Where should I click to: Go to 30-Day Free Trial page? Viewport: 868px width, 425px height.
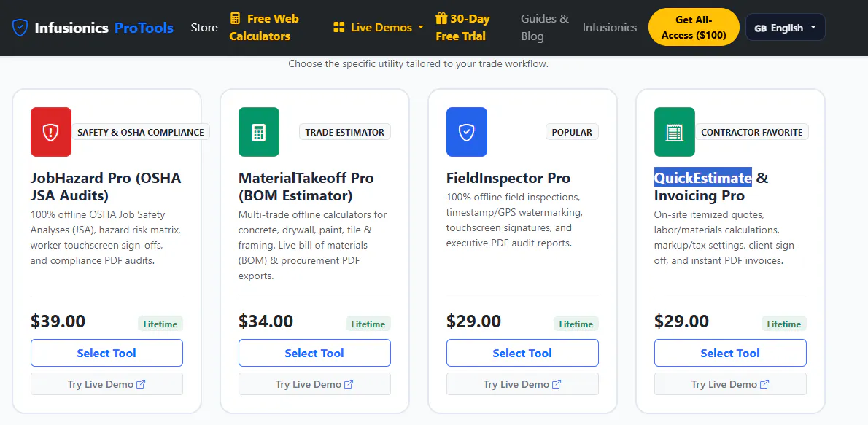pyautogui.click(x=462, y=27)
